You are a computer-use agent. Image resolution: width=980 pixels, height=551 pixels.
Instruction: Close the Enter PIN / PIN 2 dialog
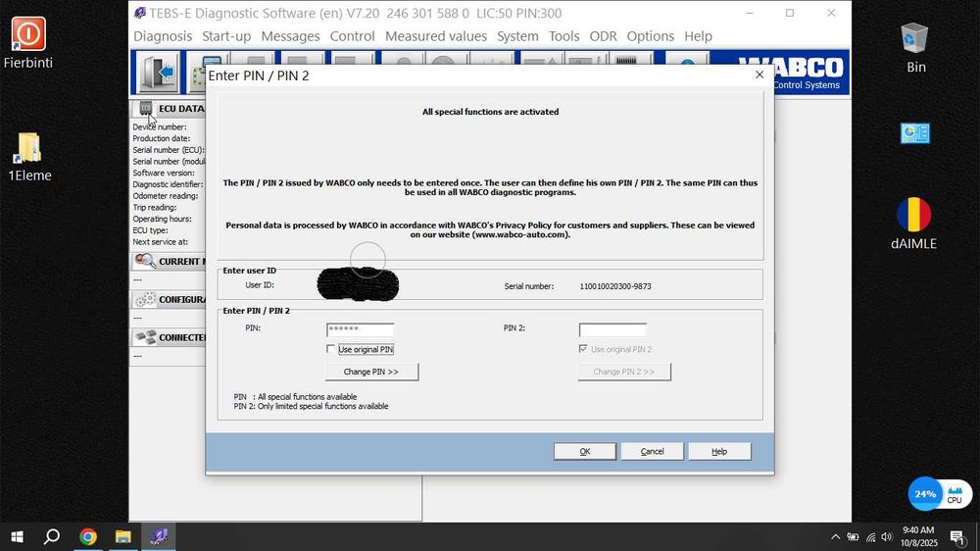pyautogui.click(x=759, y=75)
